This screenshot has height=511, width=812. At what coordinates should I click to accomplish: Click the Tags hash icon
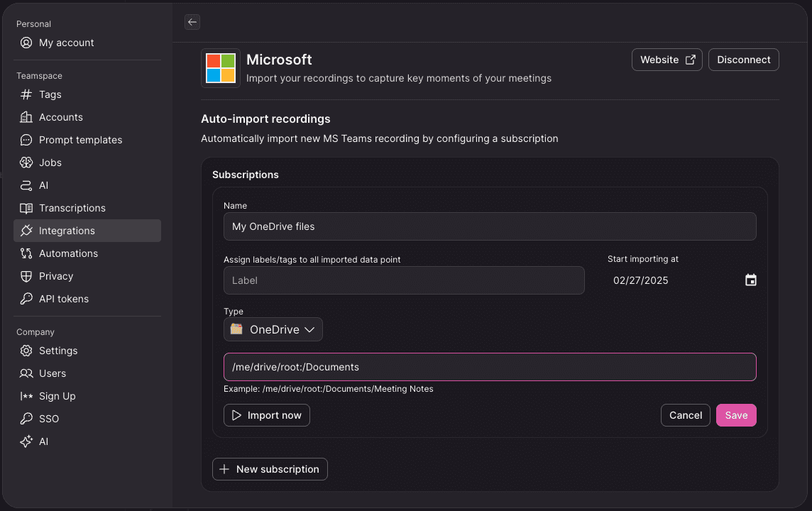(26, 94)
